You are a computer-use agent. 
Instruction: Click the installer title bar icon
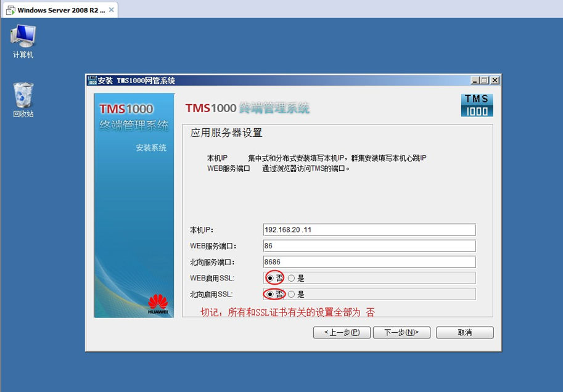pos(92,80)
